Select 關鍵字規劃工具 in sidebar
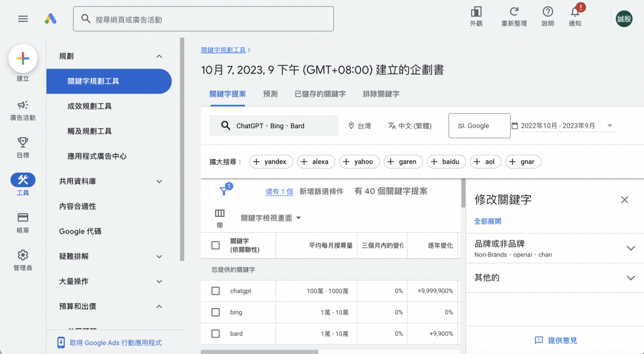Image resolution: width=644 pixels, height=354 pixels. (x=109, y=81)
